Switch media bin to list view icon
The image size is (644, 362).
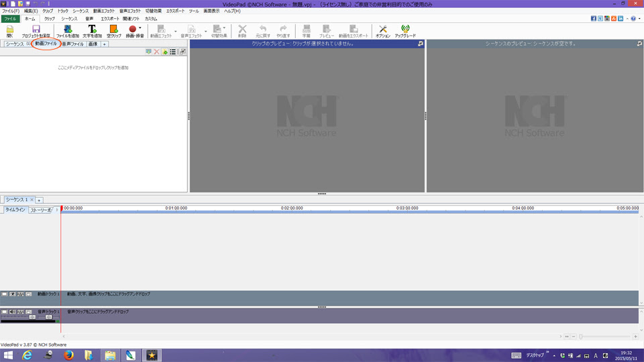pos(173,52)
